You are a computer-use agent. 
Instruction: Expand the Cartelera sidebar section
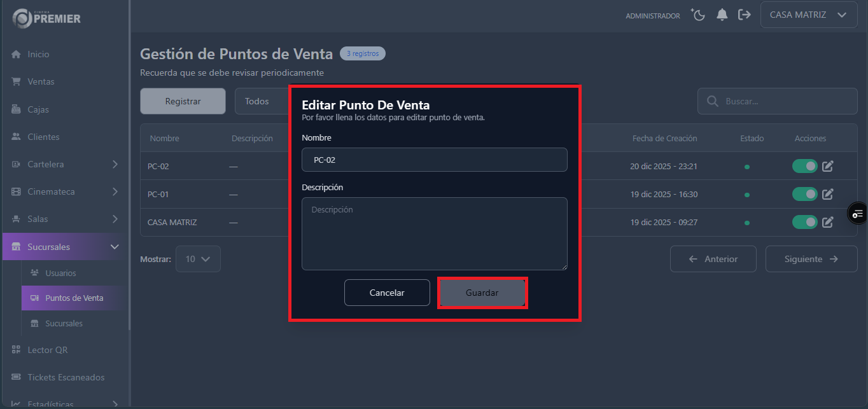click(x=64, y=164)
